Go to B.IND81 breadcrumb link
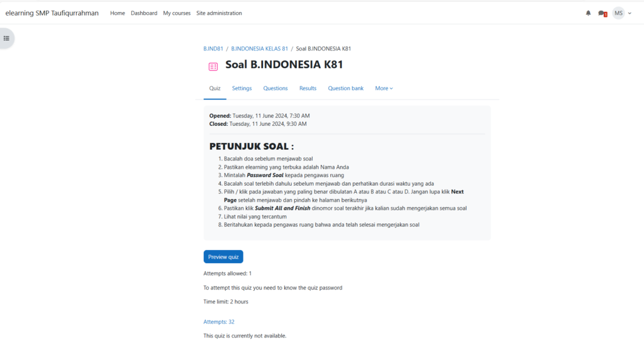The height and width of the screenshot is (345, 644). (213, 48)
